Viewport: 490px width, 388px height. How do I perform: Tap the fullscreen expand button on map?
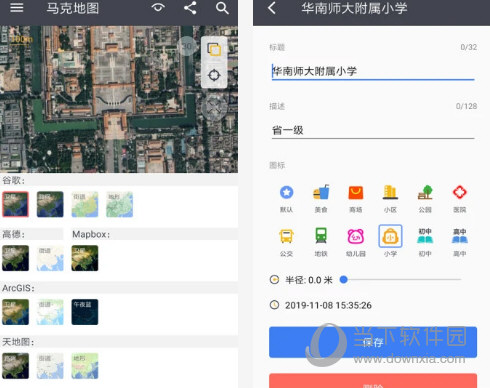[x=214, y=108]
